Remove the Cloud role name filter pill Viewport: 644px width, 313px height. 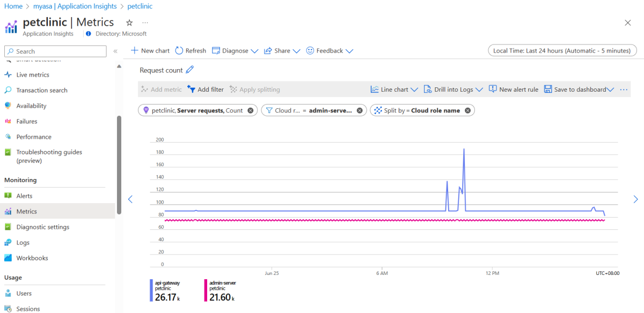(360, 110)
